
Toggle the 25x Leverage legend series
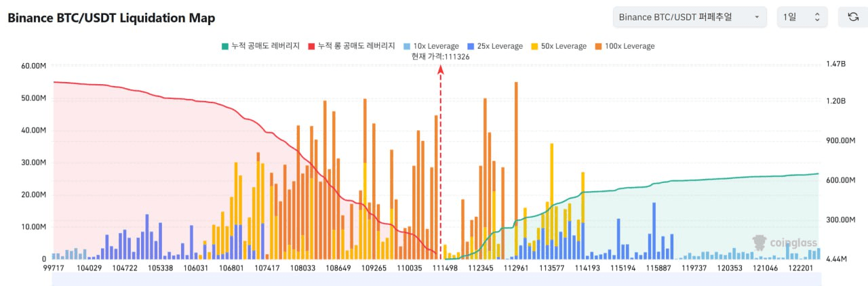(495, 46)
